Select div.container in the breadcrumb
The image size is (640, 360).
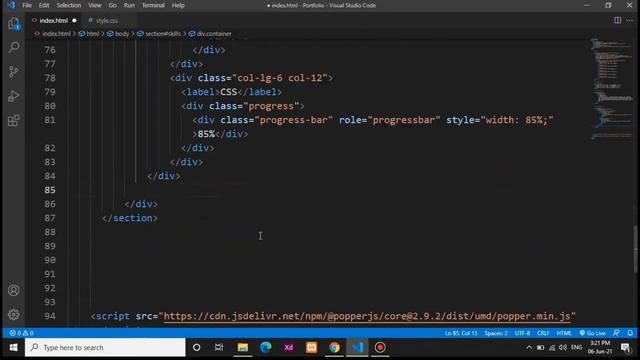tap(214, 34)
